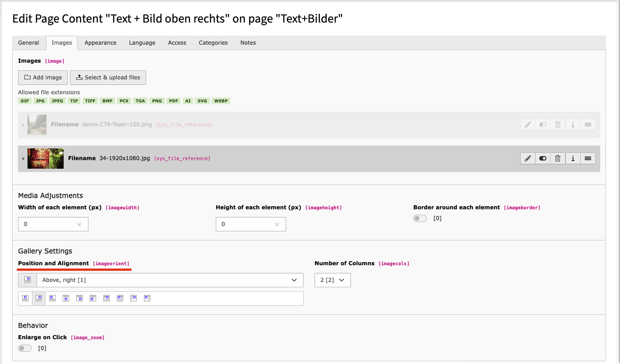Toggle visibility of 34-1920x1080.jpg

[542, 158]
